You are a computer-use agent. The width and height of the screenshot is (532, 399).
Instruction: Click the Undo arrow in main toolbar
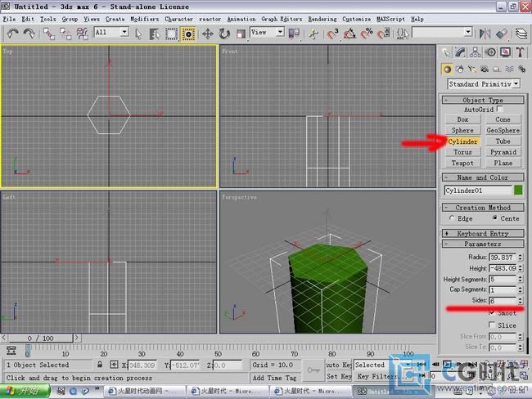pyautogui.click(x=12, y=34)
